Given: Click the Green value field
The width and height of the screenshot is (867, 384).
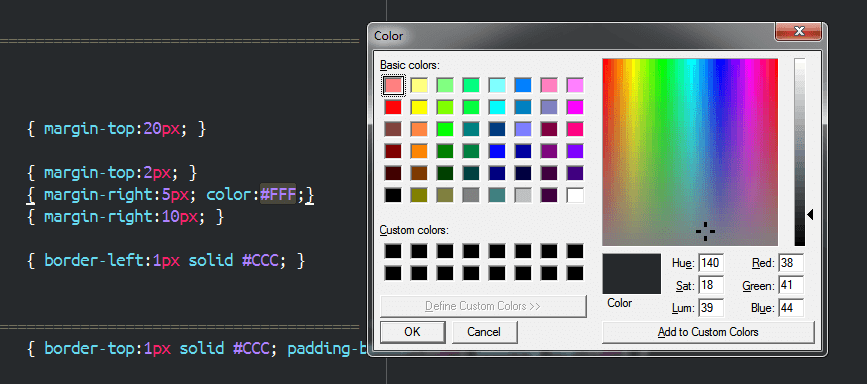Looking at the screenshot, I should pos(791,286).
